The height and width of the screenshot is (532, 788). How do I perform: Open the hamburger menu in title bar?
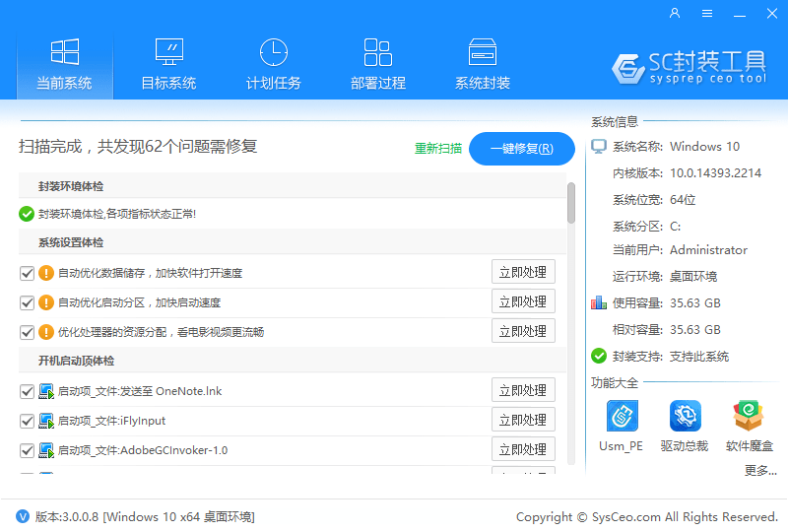707,13
